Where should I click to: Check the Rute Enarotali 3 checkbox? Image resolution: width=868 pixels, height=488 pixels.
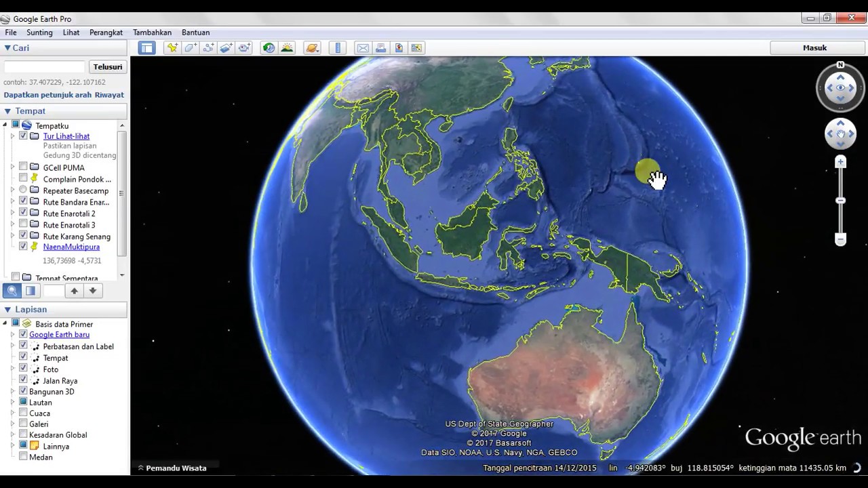pos(23,224)
